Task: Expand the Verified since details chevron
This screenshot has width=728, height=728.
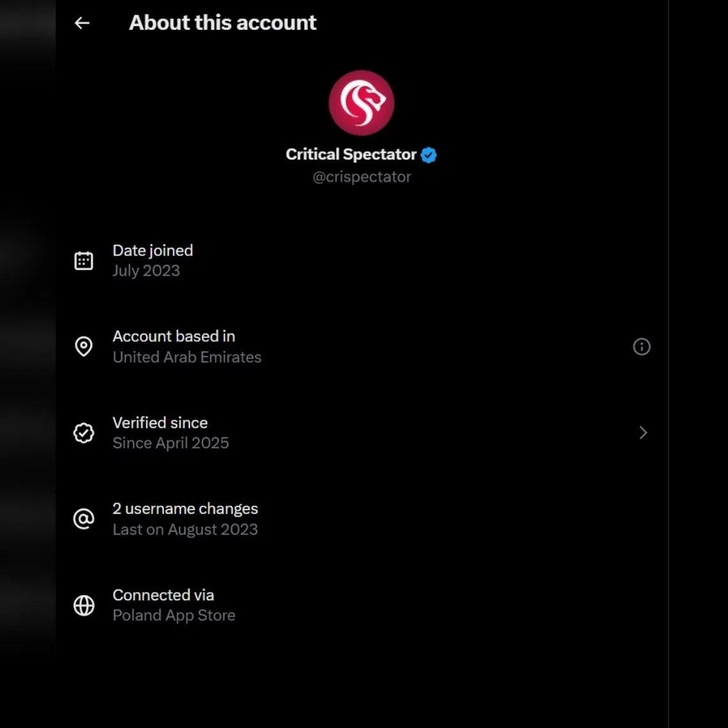Action: (x=643, y=432)
